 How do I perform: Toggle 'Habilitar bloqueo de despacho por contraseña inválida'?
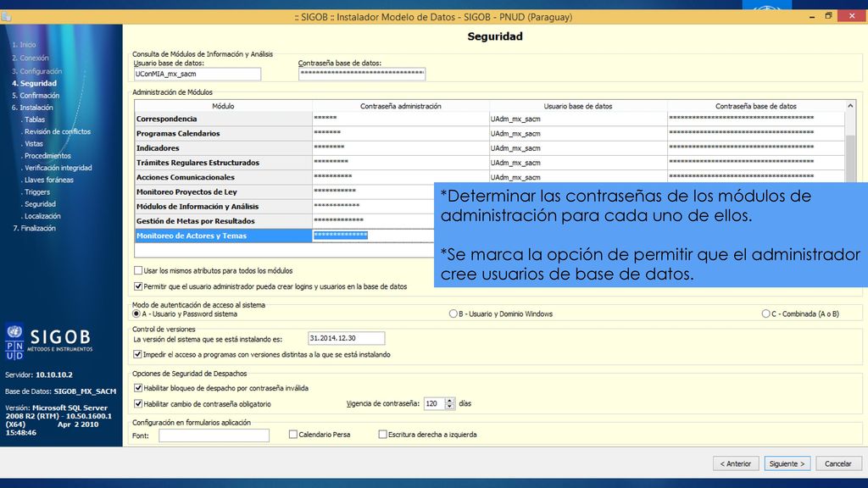coord(138,388)
